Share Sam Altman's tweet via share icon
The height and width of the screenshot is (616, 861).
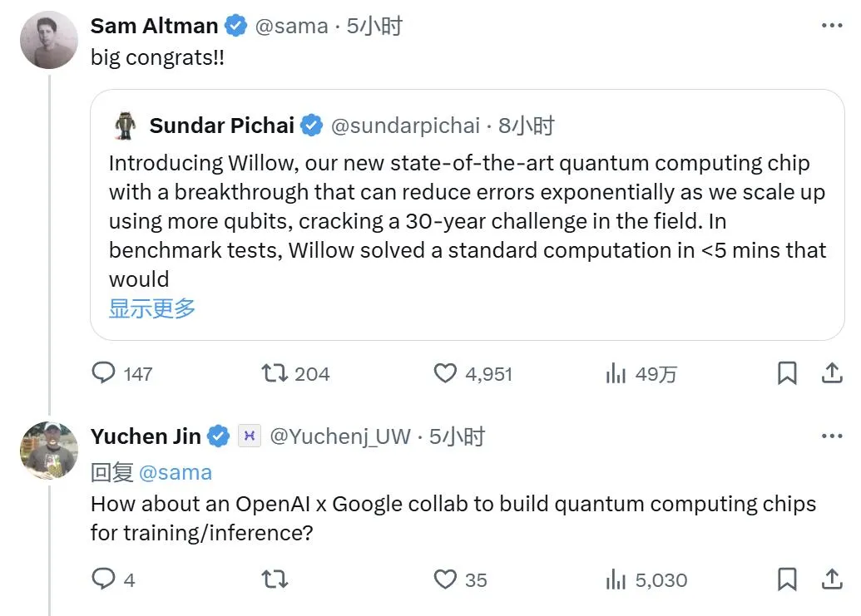[x=832, y=372]
